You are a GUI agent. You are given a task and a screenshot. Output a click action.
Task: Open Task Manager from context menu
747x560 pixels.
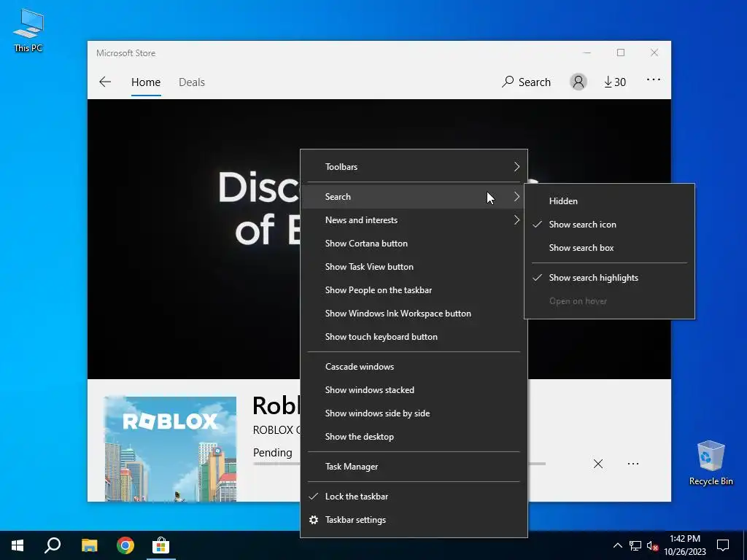[x=414, y=467]
